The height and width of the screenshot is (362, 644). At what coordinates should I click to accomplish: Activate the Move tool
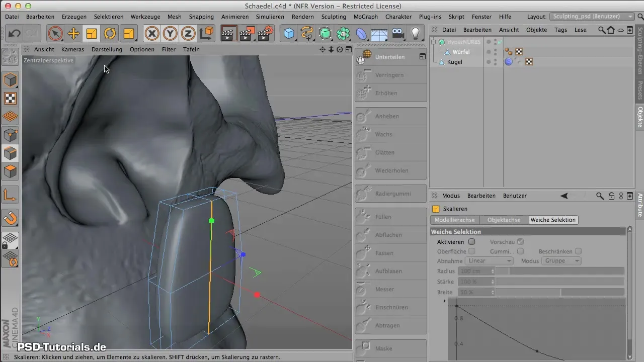[73, 34]
